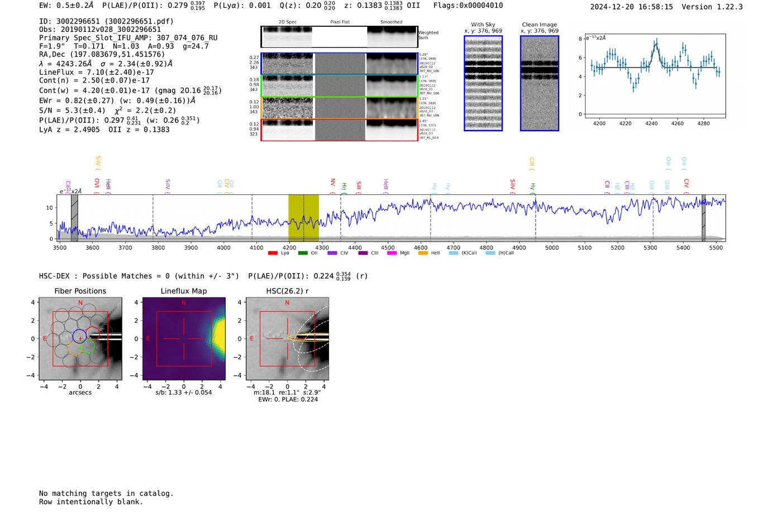
Task: Click the 2D Spec column header
Action: (288, 22)
